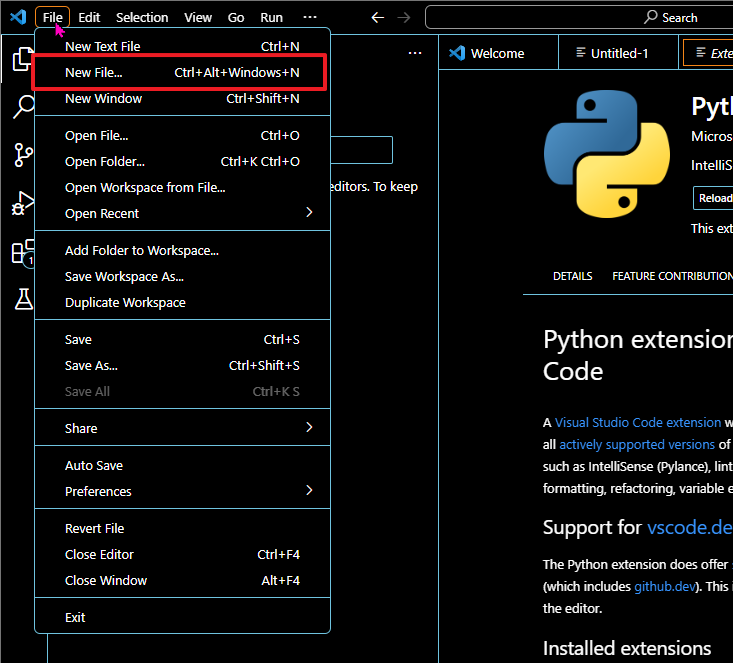The height and width of the screenshot is (663, 733).
Task: Toggle Auto Save option
Action: tap(182, 466)
